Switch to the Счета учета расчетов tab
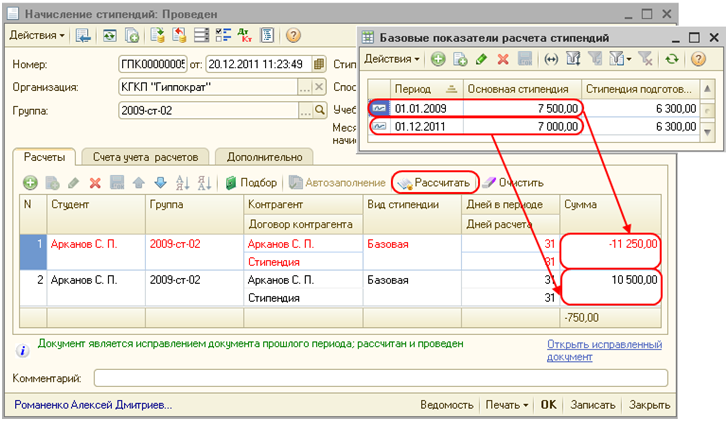 pyautogui.click(x=150, y=157)
